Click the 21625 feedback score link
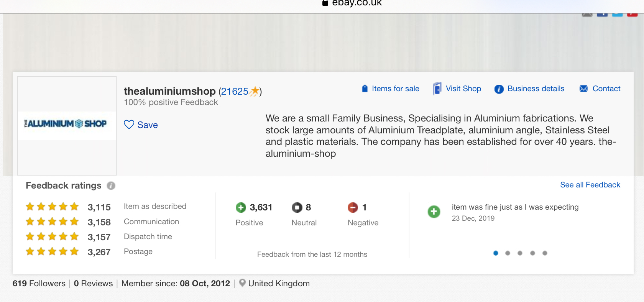This screenshot has width=644, height=302. 234,91
